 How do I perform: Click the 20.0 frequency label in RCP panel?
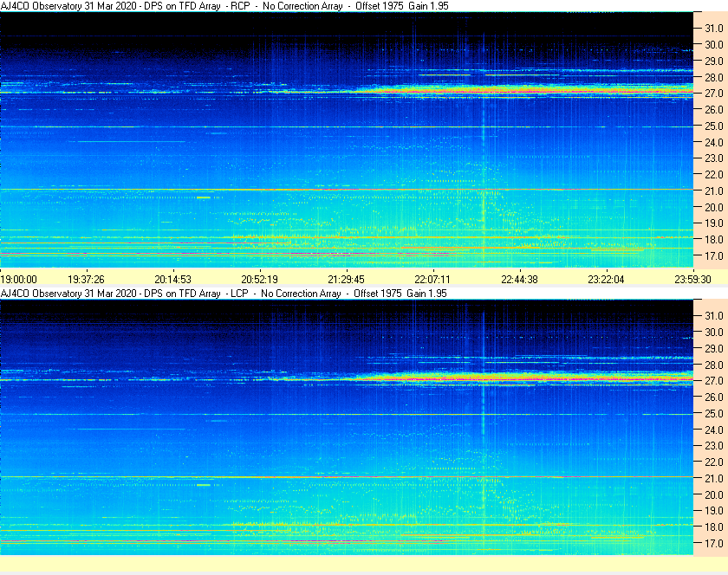(x=714, y=208)
